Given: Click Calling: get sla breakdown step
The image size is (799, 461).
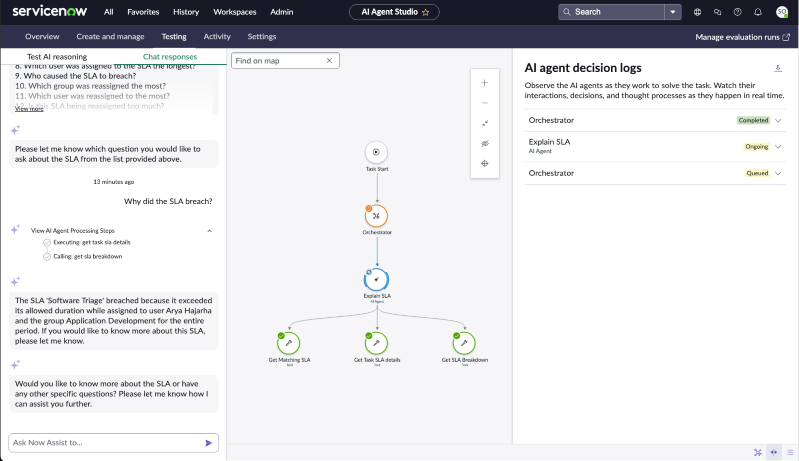Looking at the screenshot, I should click(x=88, y=257).
